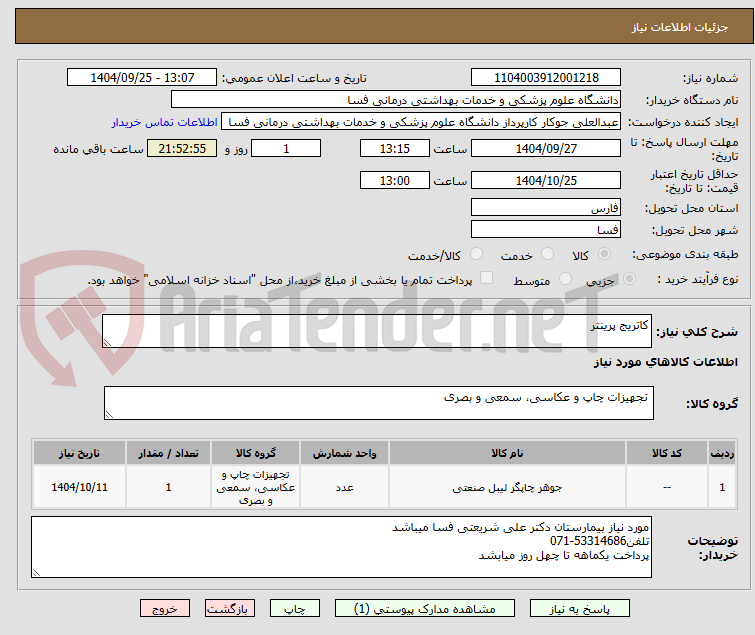Click the price validity date 1404/10/25
The width and height of the screenshot is (755, 635).
pyautogui.click(x=546, y=181)
